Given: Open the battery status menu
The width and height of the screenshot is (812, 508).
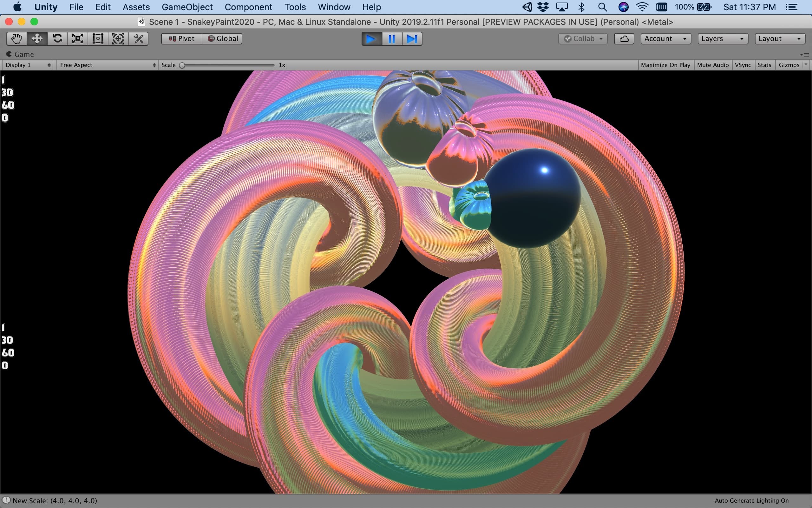Looking at the screenshot, I should (693, 7).
